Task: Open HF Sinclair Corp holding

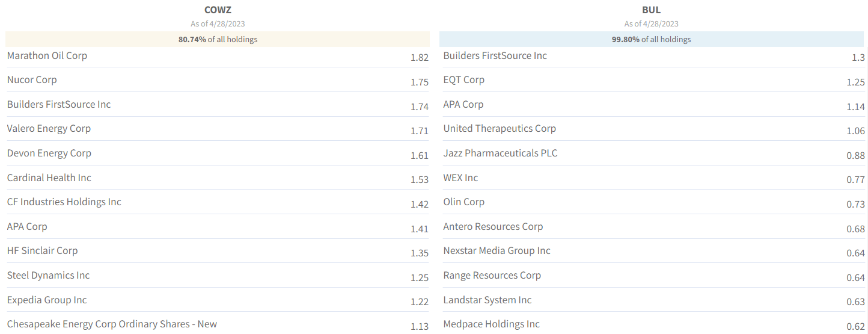Action: [42, 250]
